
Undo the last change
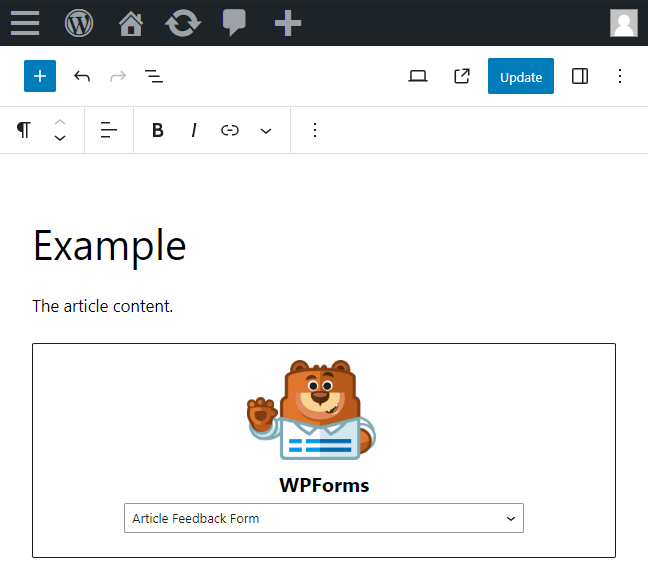click(x=82, y=76)
